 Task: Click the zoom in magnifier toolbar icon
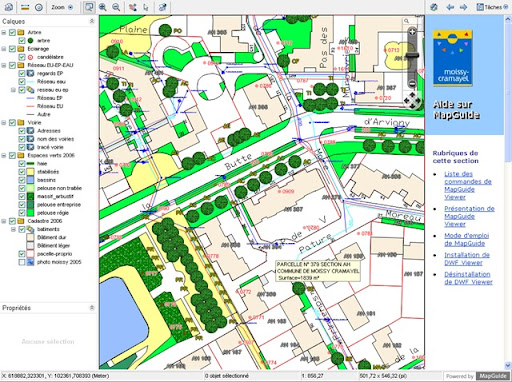[x=103, y=7]
